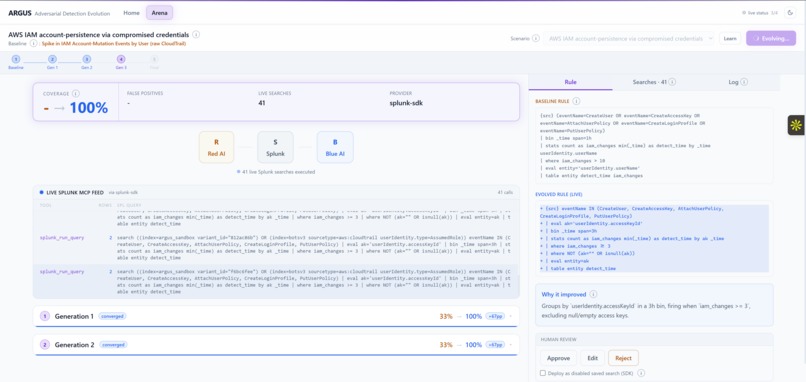Go to the Home nav item
Viewport: 806px width, 382px height.
(132, 13)
